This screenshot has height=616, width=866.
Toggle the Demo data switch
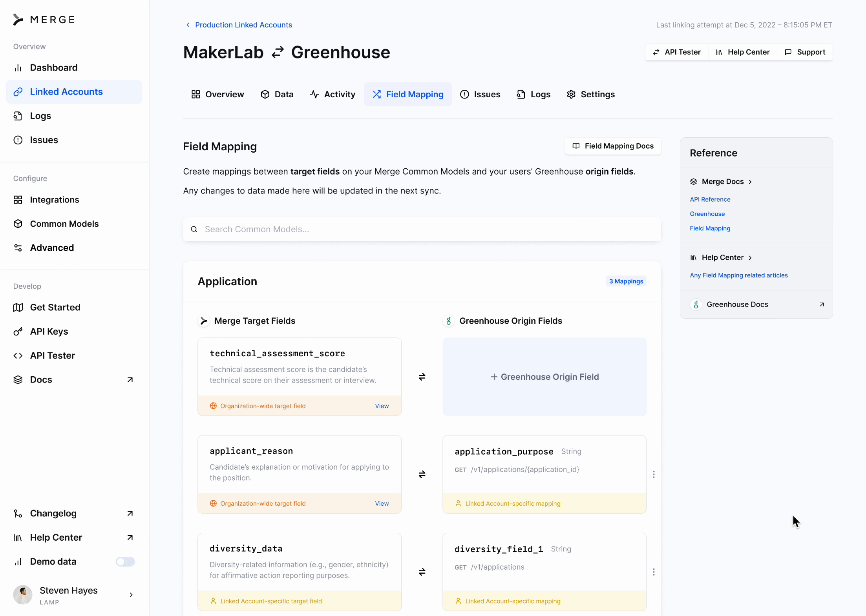[x=125, y=562]
